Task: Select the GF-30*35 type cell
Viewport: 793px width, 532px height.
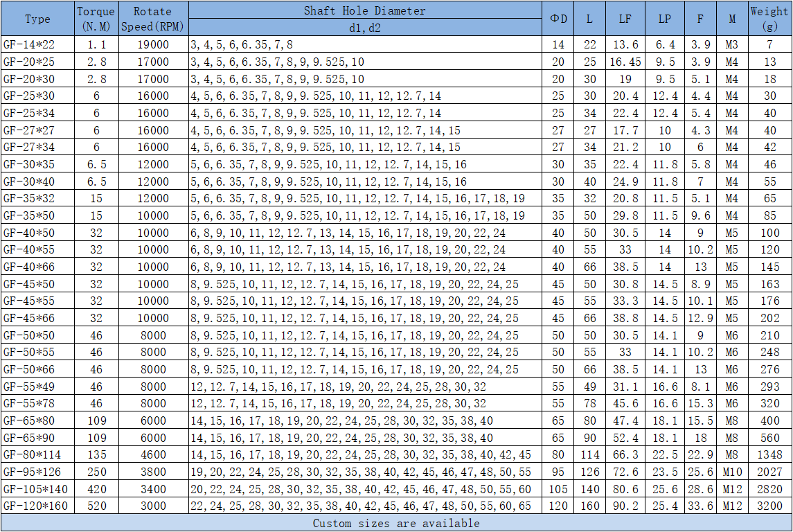Action: [x=38, y=164]
